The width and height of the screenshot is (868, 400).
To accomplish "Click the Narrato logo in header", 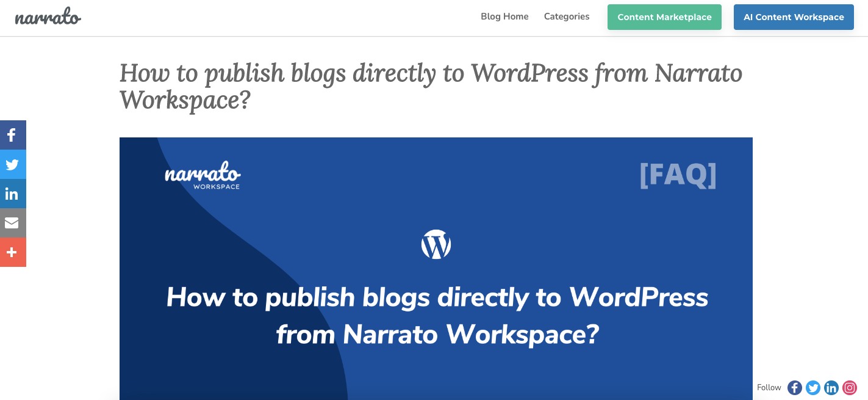I will point(48,16).
